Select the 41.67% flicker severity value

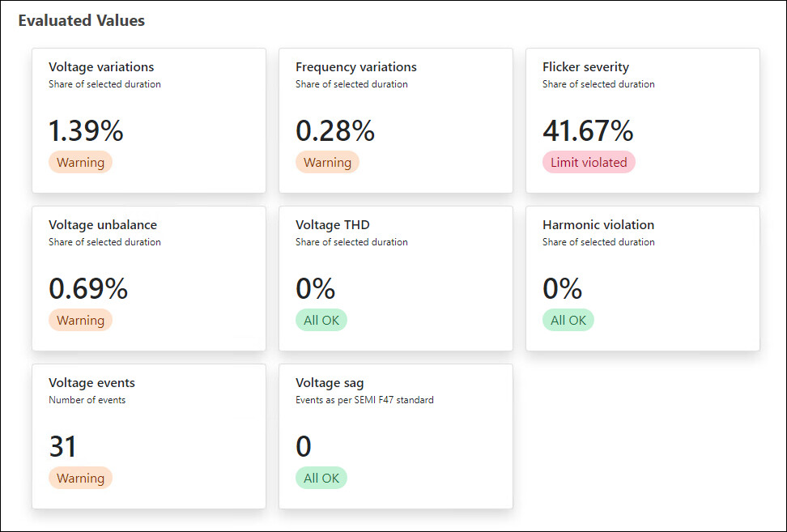[x=588, y=130]
